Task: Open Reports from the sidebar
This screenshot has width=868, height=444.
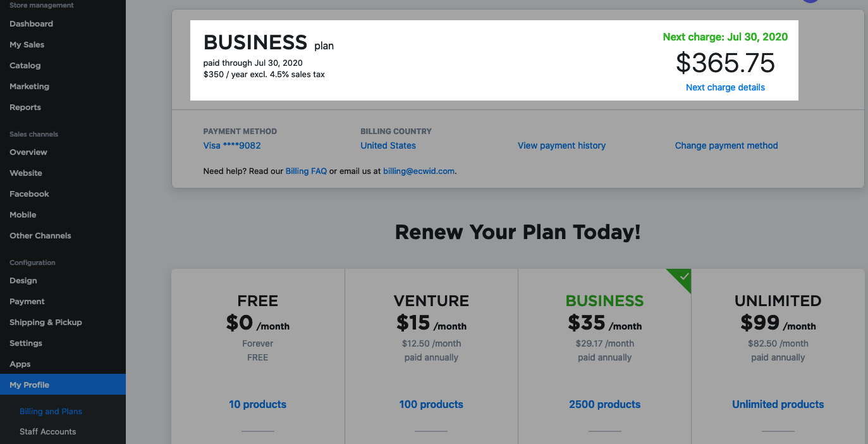Action: pos(25,108)
